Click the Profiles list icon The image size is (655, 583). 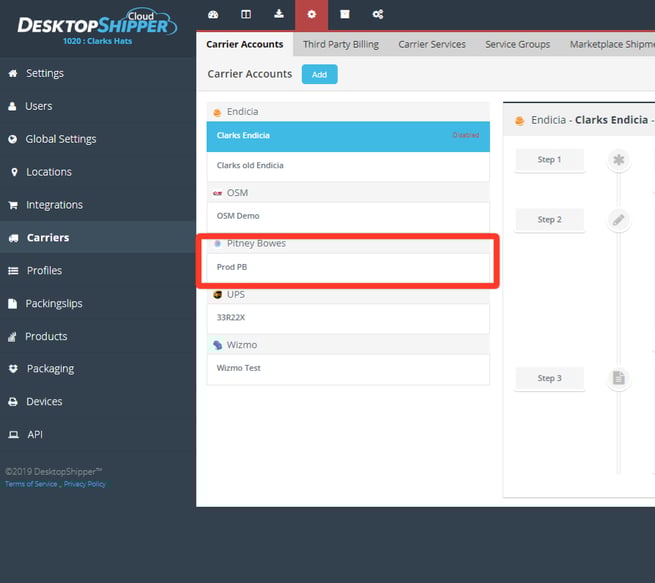tap(13, 271)
